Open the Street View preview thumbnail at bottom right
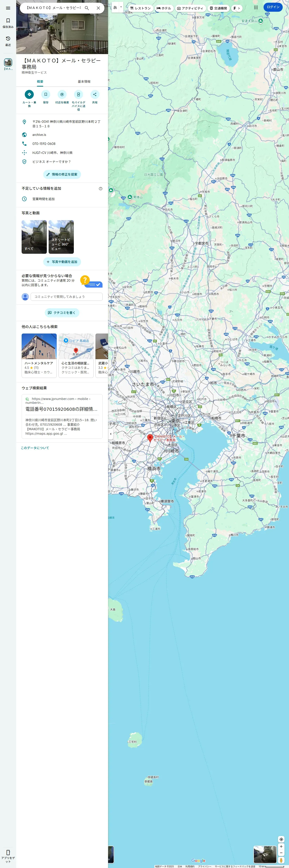 [x=265, y=854]
